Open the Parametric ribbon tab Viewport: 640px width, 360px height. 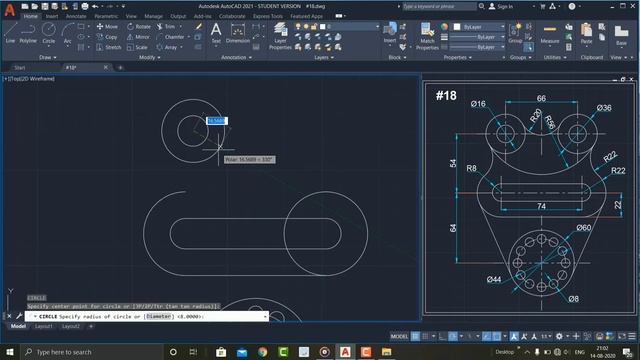(106, 16)
